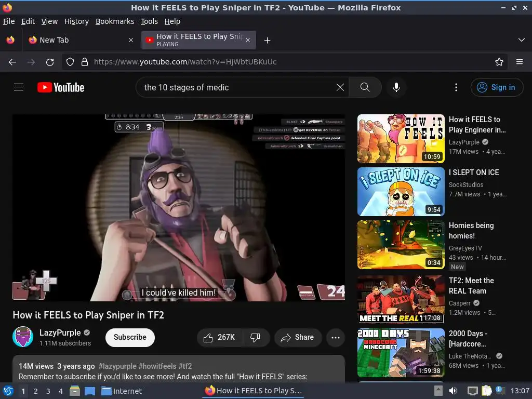Show desktop using blue taskbar icon

pyautogui.click(x=90, y=391)
